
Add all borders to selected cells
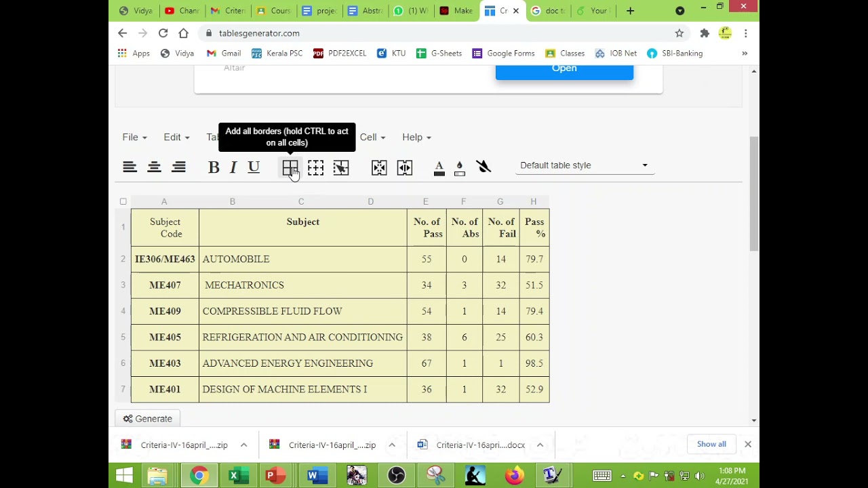290,167
